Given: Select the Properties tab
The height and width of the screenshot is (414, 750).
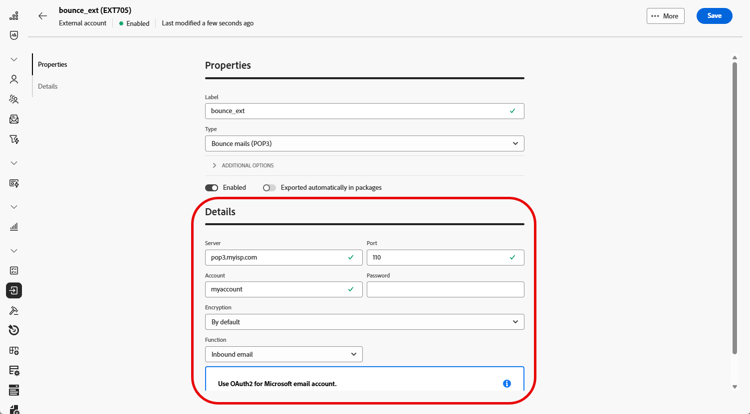Looking at the screenshot, I should (53, 64).
